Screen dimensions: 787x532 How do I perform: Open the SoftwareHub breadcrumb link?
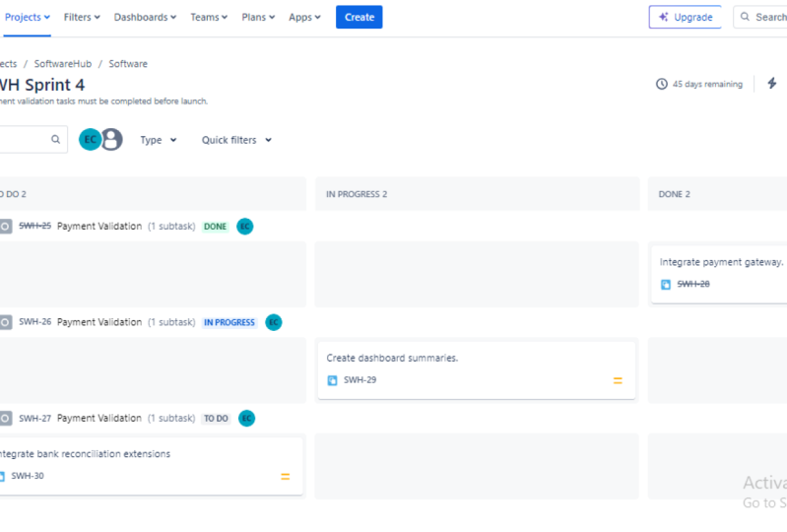point(63,64)
